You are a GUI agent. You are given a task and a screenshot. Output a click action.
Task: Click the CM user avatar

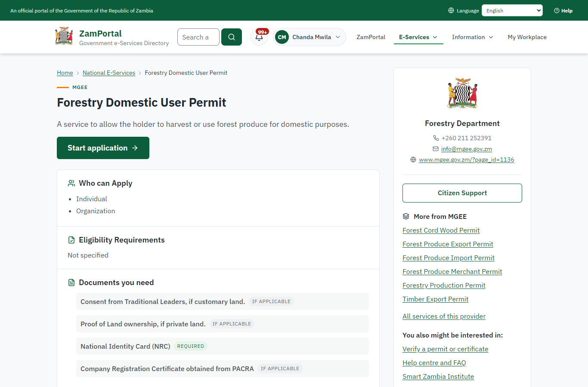[282, 37]
